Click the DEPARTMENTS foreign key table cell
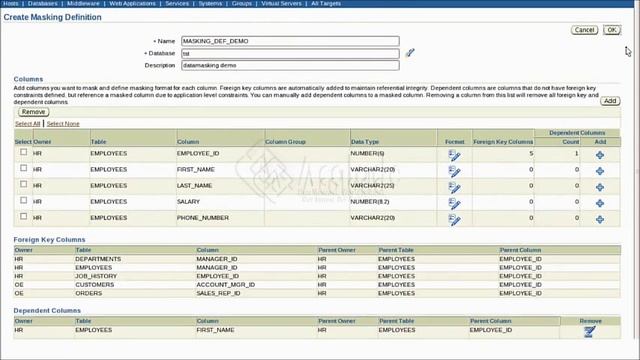The image size is (640, 360). (98, 259)
